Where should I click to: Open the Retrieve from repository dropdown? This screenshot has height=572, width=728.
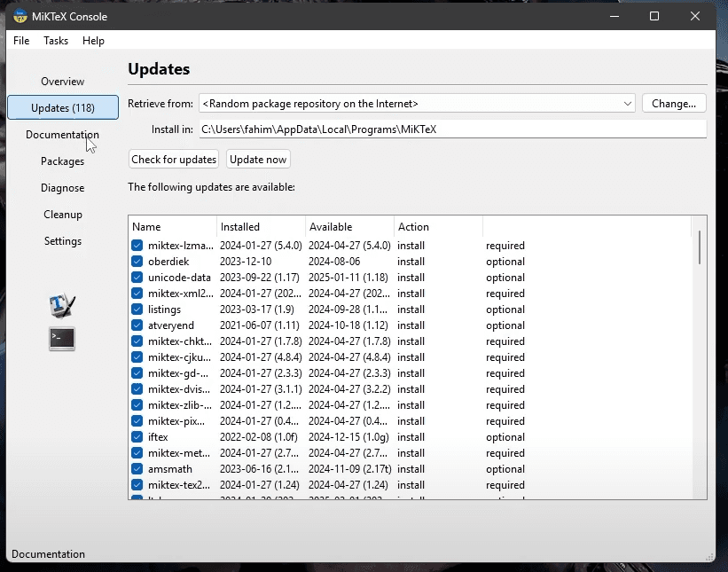(x=417, y=104)
